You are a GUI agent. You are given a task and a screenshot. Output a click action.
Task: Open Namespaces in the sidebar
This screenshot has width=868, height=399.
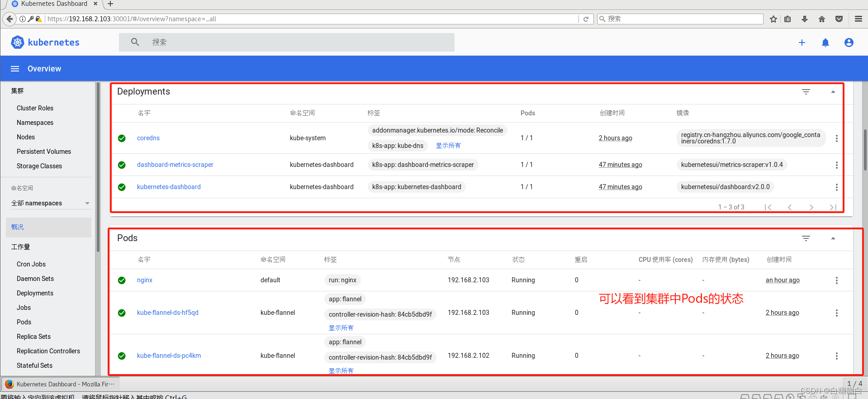(x=35, y=123)
